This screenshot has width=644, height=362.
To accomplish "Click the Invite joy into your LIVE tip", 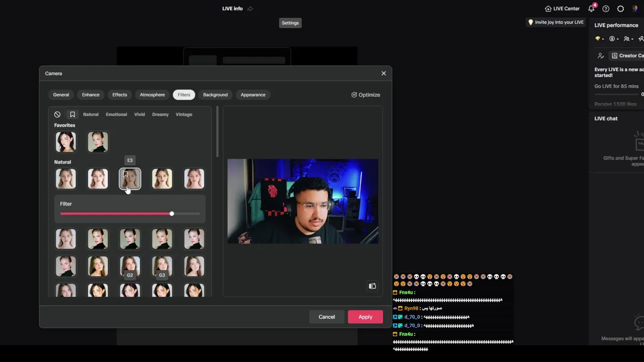I will point(556,22).
